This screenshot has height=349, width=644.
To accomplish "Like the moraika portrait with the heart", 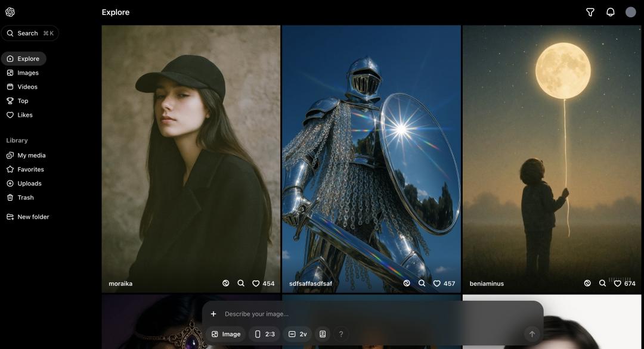I will (x=256, y=283).
